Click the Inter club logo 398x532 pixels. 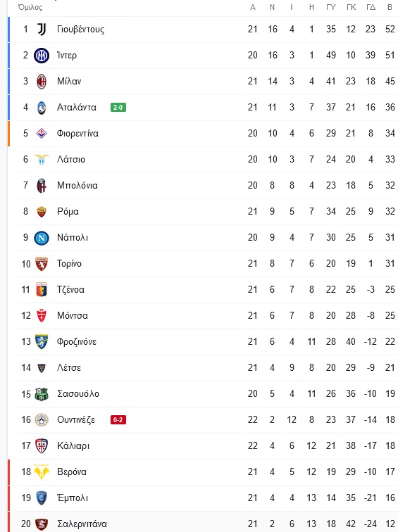42,56
